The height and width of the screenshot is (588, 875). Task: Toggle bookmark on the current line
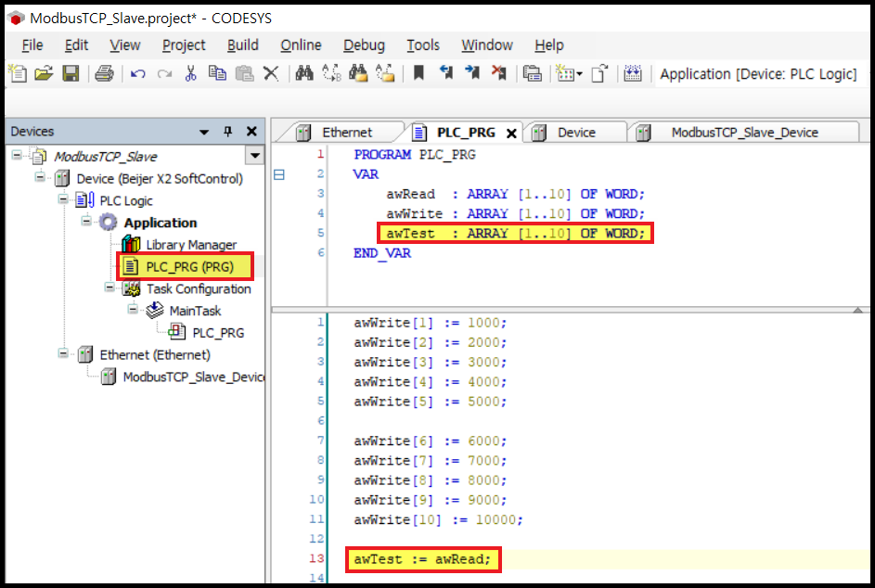pyautogui.click(x=418, y=73)
